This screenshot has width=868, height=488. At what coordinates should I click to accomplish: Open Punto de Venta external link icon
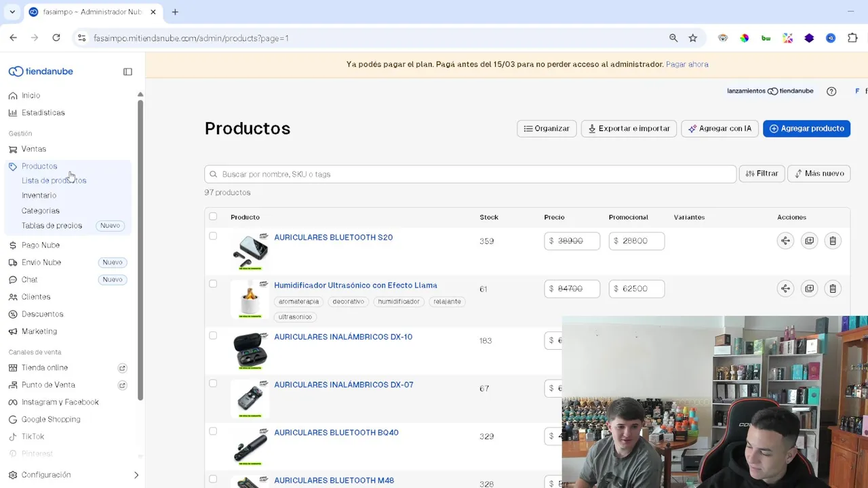coord(122,385)
